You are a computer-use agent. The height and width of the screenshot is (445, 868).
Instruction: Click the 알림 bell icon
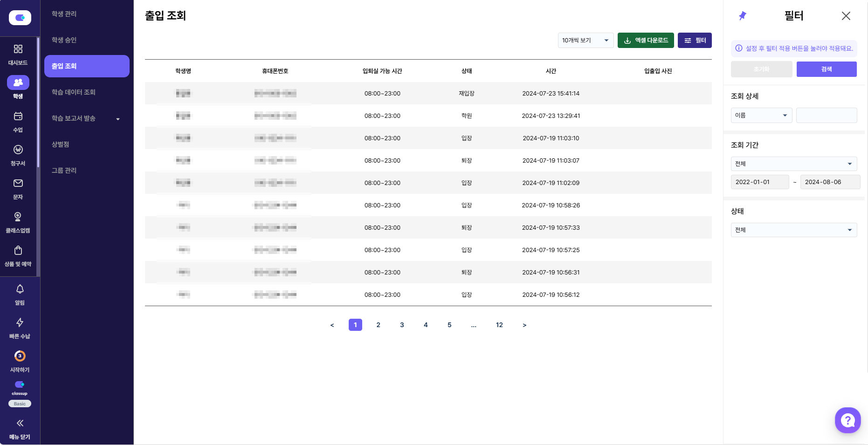pyautogui.click(x=20, y=289)
